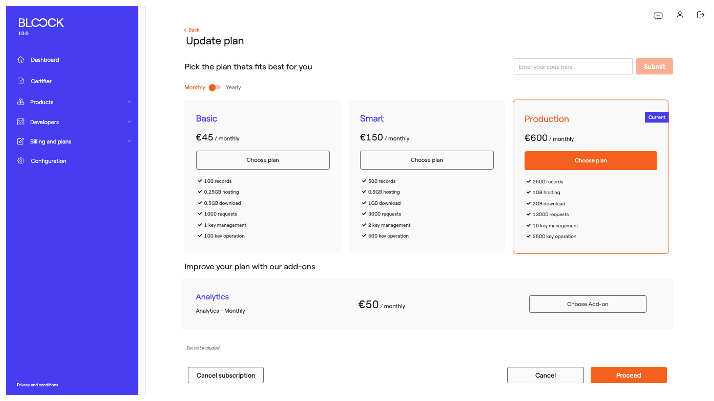Click the Configuration gear icon

pyautogui.click(x=21, y=161)
